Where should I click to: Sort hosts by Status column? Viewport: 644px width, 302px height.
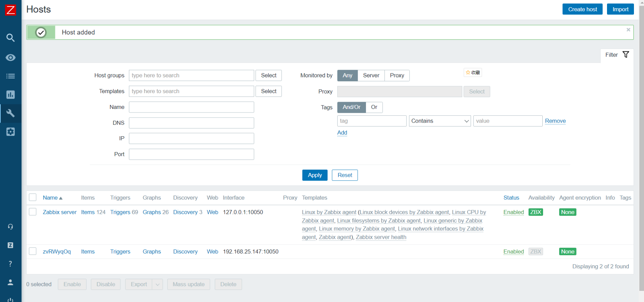(511, 198)
